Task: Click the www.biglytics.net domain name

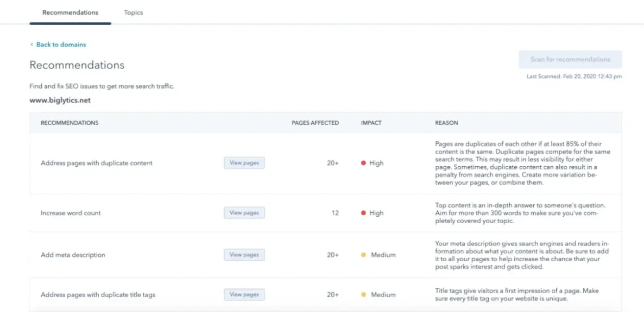Action: click(x=60, y=100)
